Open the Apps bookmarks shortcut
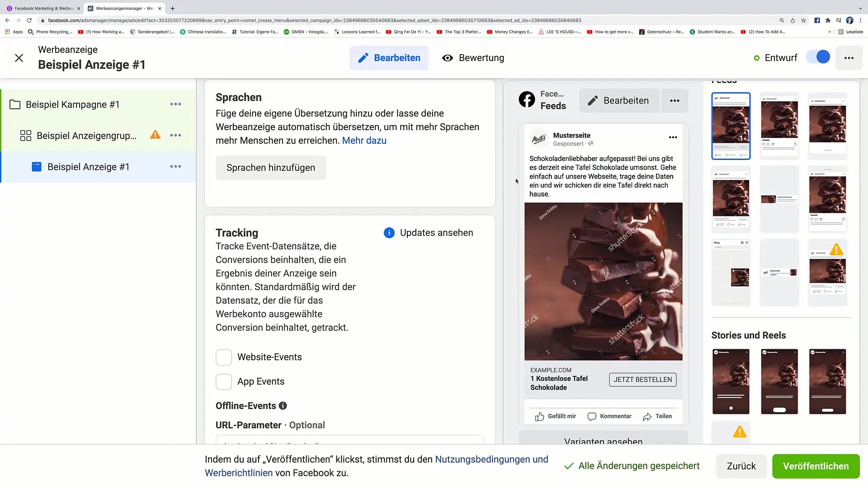This screenshot has width=868, height=488. click(x=14, y=32)
